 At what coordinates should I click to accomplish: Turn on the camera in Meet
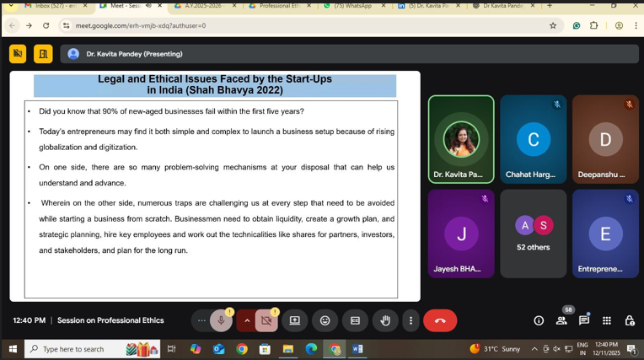(x=266, y=320)
